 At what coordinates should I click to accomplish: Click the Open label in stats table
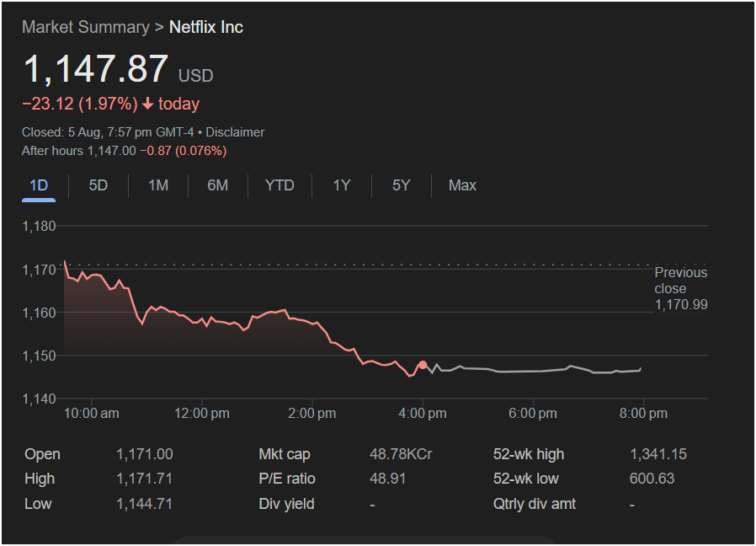[x=42, y=454]
